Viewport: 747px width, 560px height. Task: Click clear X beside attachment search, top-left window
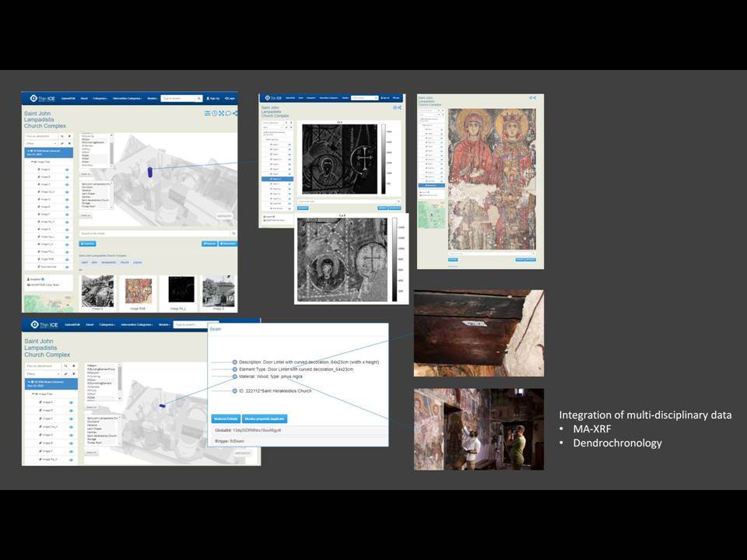[69, 136]
